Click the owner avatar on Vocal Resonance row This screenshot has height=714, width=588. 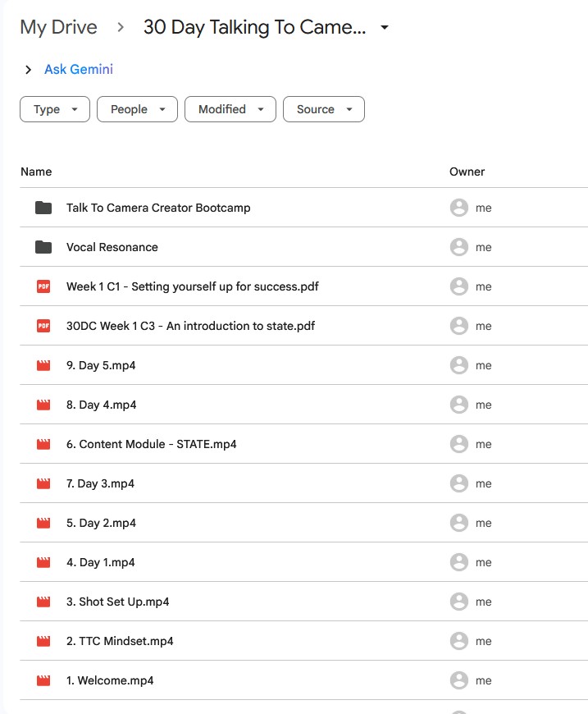459,247
